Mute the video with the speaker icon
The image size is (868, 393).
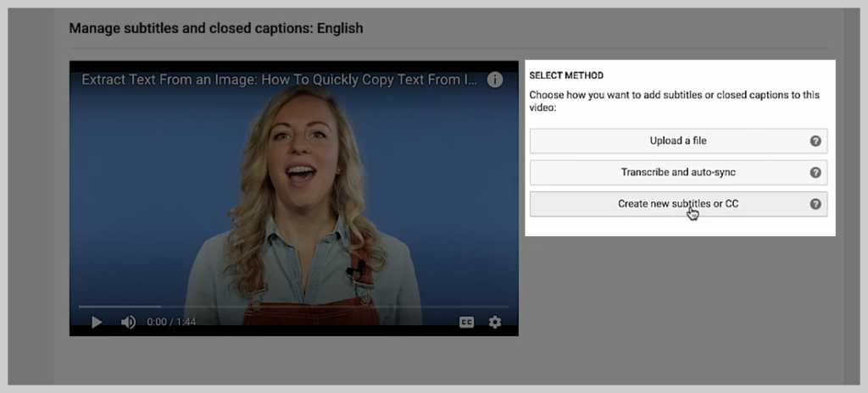[x=129, y=322]
